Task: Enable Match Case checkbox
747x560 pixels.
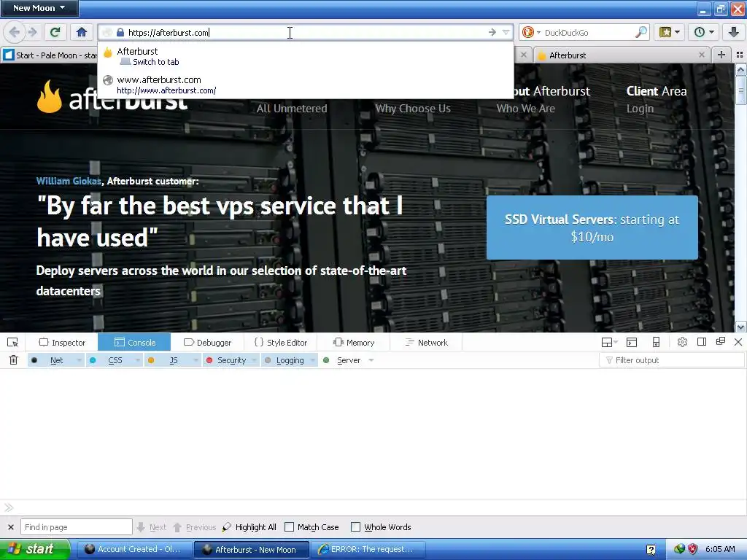Action: point(289,527)
